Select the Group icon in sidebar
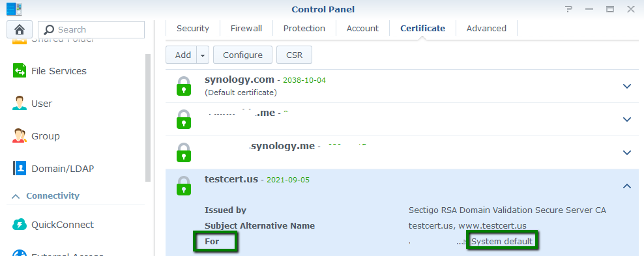644x256 pixels. [20, 135]
